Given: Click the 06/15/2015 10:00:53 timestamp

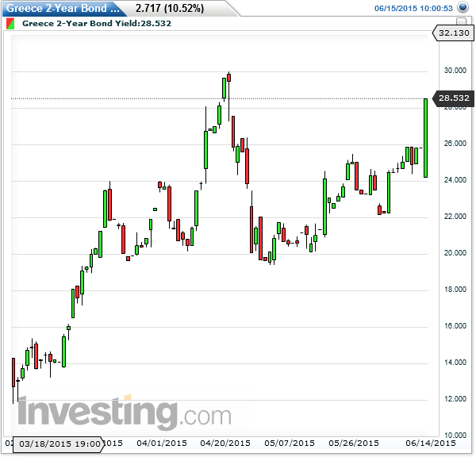Looking at the screenshot, I should pyautogui.click(x=413, y=9).
